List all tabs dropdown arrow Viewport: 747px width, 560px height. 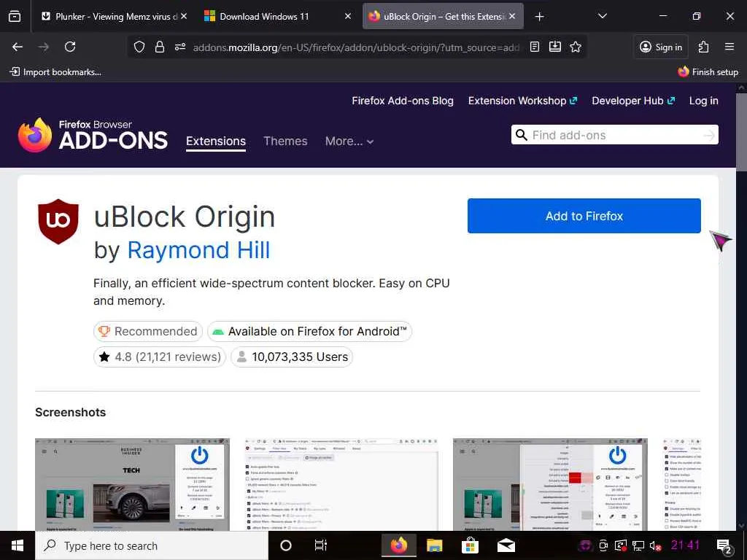point(602,16)
